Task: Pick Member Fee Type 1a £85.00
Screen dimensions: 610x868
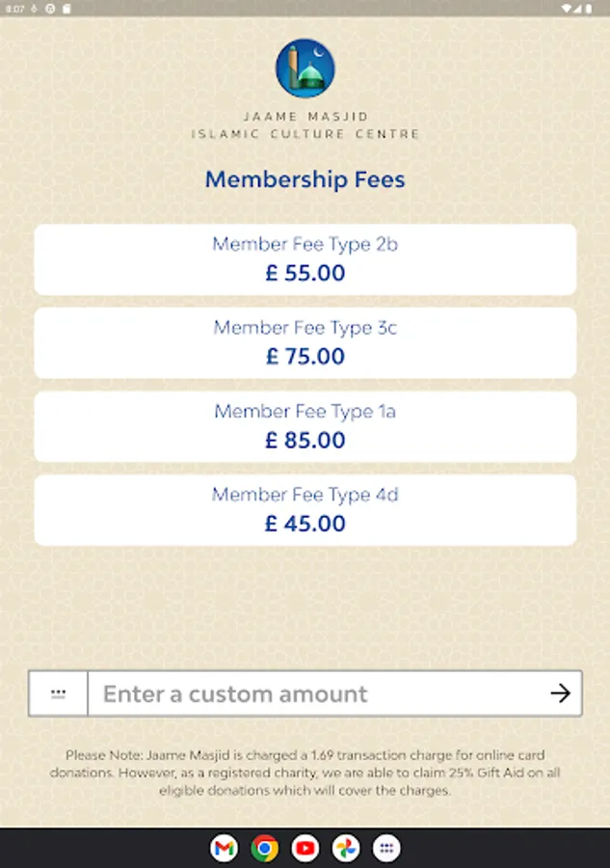Action: pyautogui.click(x=305, y=426)
